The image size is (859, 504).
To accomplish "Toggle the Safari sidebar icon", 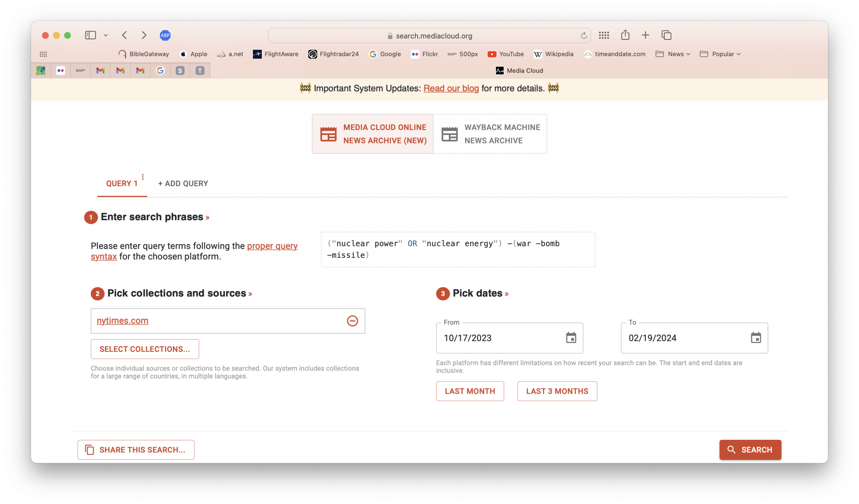I will tap(90, 35).
